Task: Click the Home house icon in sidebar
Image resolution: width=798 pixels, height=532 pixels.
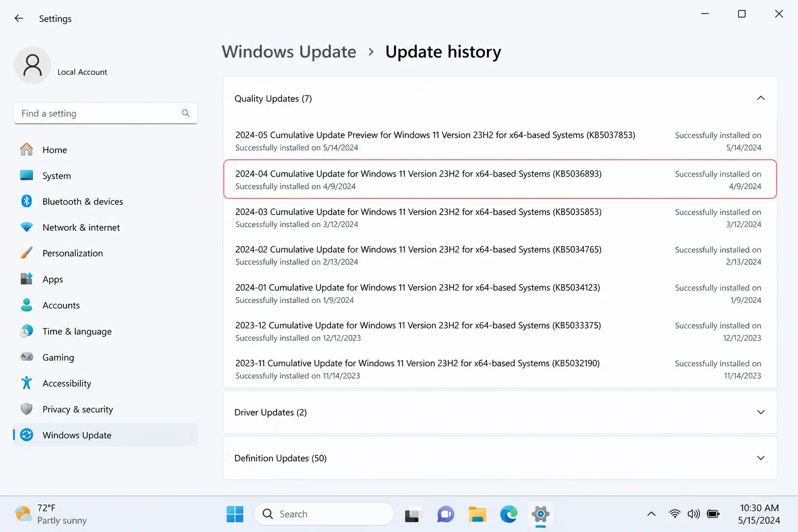Action: pyautogui.click(x=26, y=150)
